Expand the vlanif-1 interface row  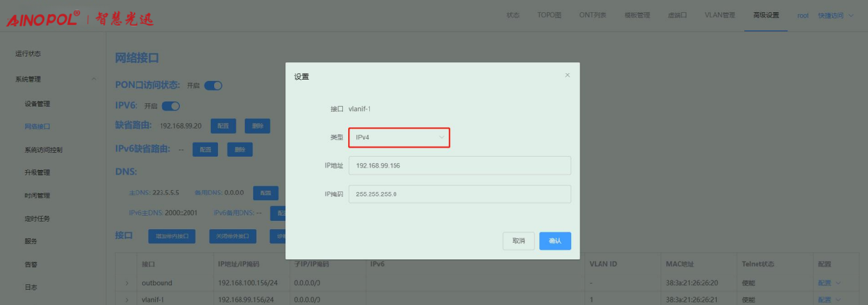tap(127, 300)
